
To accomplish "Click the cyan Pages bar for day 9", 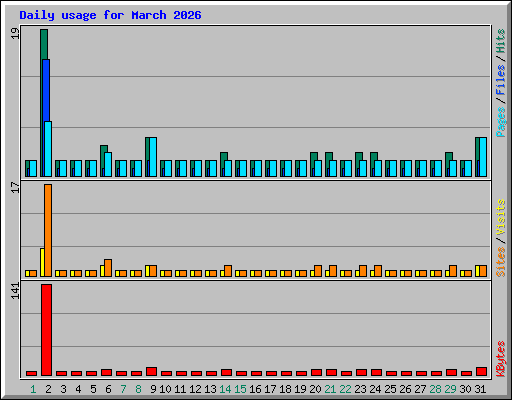I will [x=153, y=157].
